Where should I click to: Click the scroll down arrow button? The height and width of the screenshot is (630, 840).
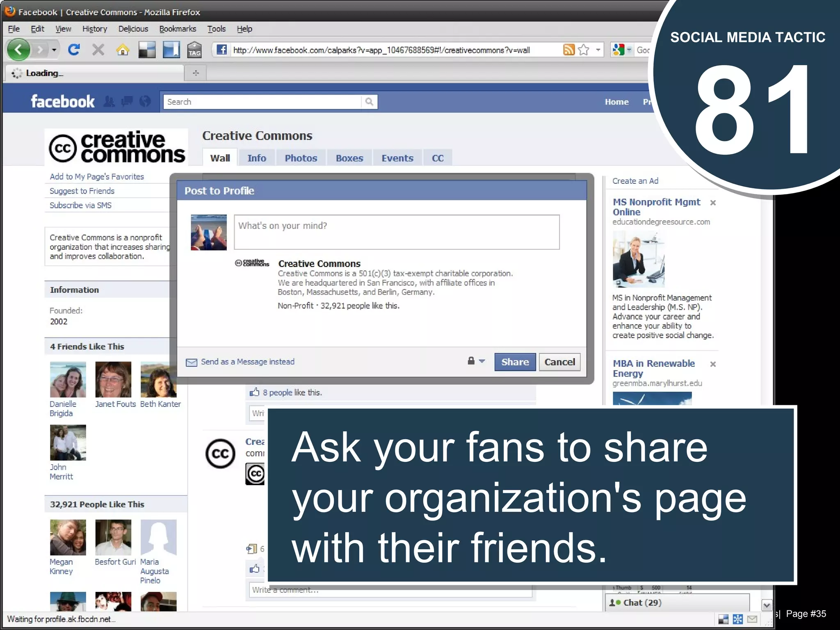coord(767,605)
